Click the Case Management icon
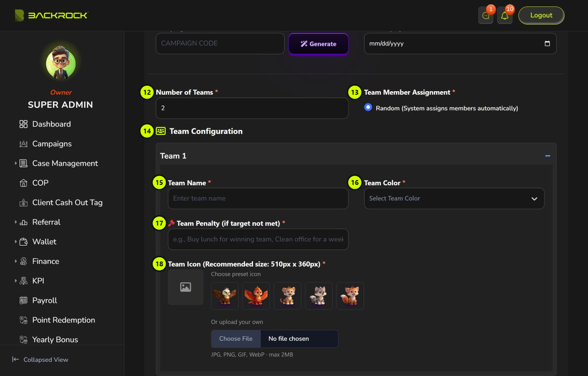The image size is (588, 376). (x=24, y=163)
